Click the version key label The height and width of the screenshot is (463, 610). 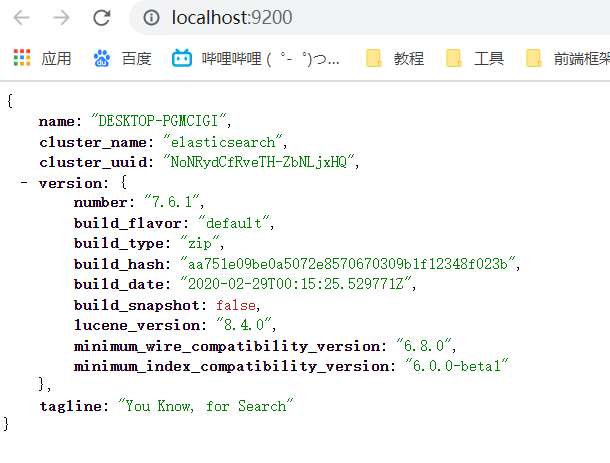70,183
